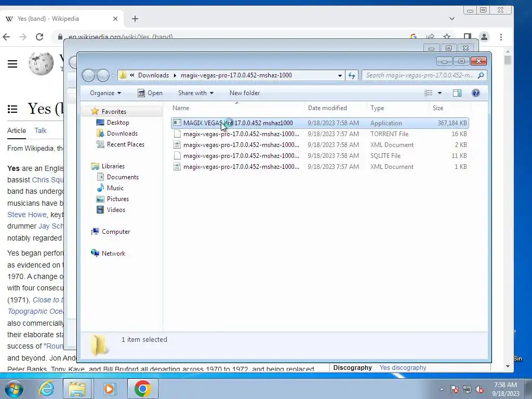Open Recent Places in navigation pane
This screenshot has width=532, height=399.
[x=125, y=144]
